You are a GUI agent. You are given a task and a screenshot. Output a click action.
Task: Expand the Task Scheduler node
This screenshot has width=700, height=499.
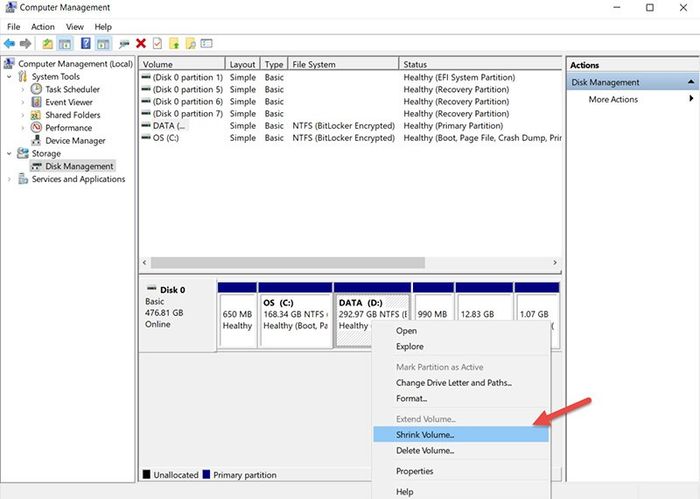pyautogui.click(x=23, y=89)
